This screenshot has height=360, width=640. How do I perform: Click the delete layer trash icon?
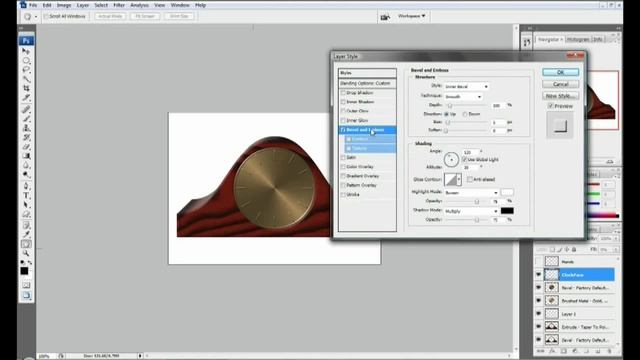[x=609, y=351]
